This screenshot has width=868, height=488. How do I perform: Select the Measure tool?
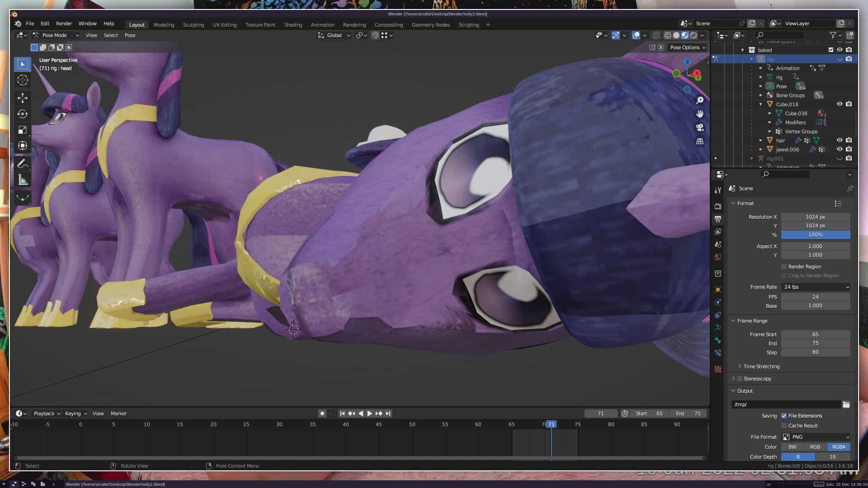click(22, 180)
